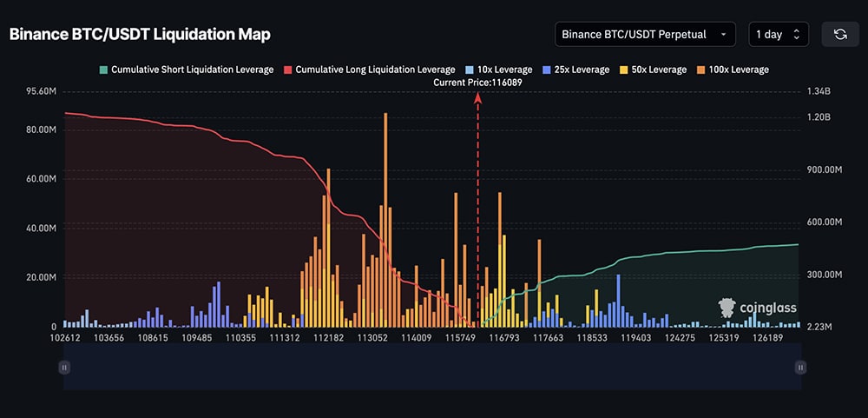Click the 116793 x-axis price label
868x418 pixels.
coord(504,337)
